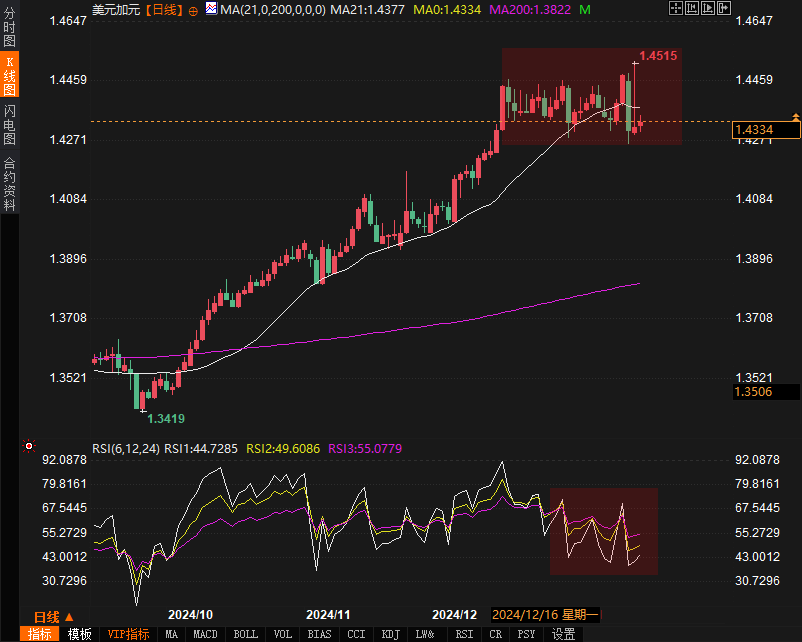Toggle the BOLL indicator
This screenshot has height=642, width=802.
click(245, 634)
